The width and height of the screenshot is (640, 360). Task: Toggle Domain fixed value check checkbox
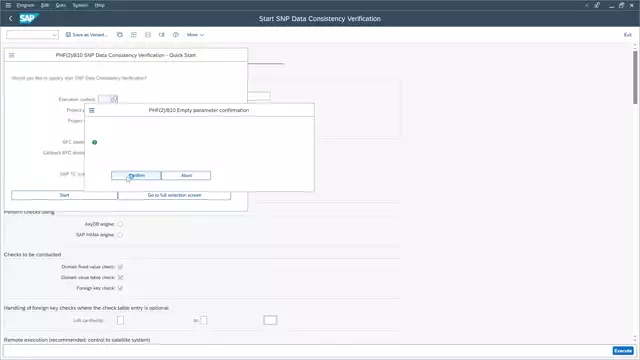pyautogui.click(x=120, y=267)
